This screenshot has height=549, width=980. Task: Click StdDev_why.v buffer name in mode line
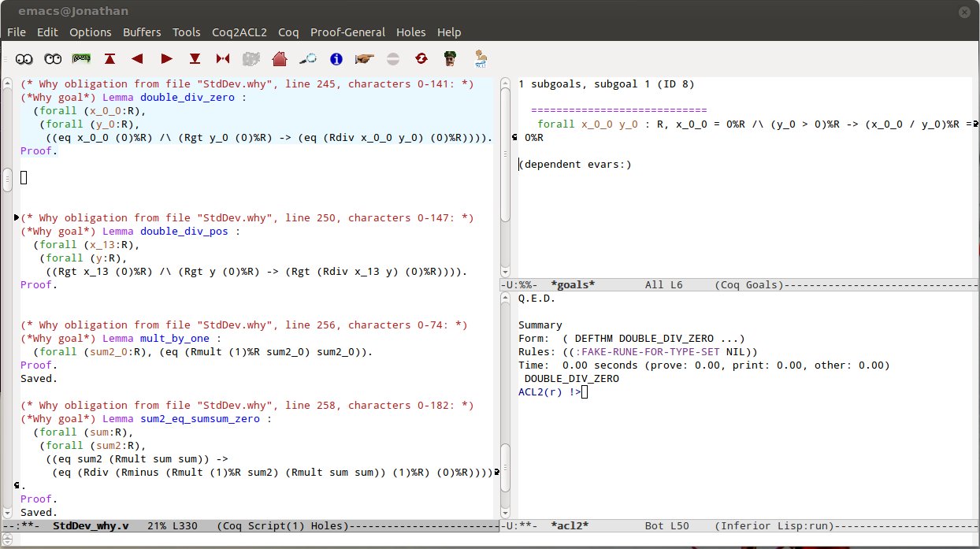(x=91, y=525)
